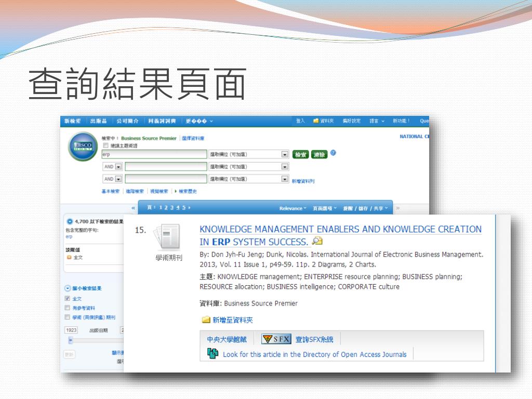Remove the 全文 limiter icon under 設限值
Viewport: 532px width, 399px height.
coord(69,258)
